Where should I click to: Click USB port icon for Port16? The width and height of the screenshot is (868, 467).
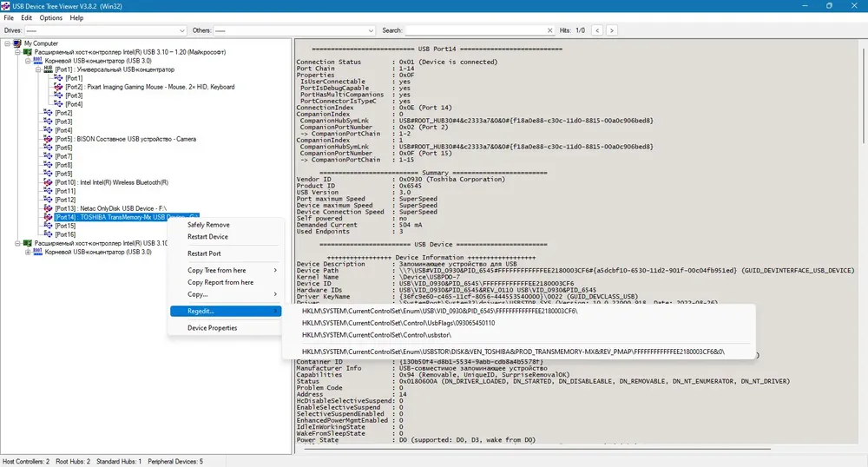48,234
